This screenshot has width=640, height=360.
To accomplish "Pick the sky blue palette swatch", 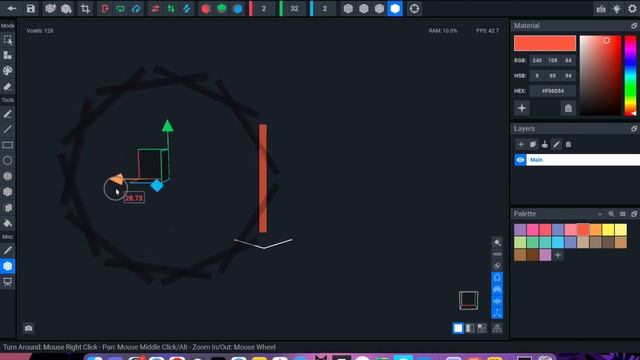I will click(x=558, y=242).
